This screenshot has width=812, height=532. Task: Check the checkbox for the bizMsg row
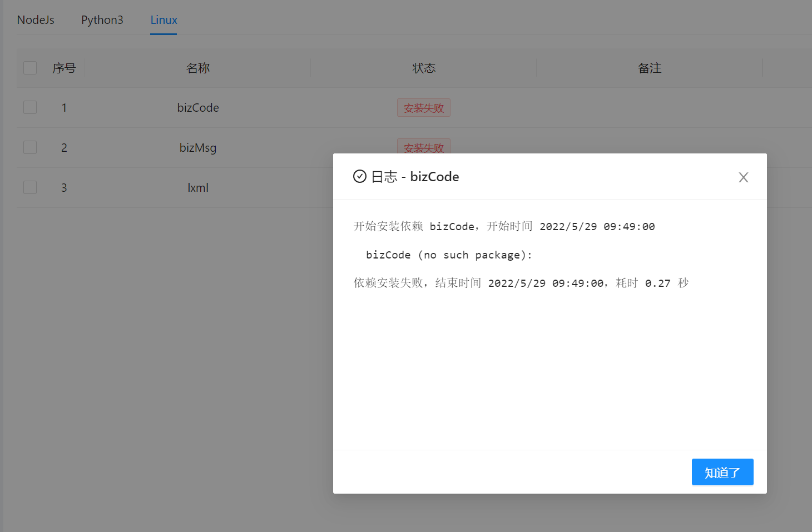tap(29, 147)
